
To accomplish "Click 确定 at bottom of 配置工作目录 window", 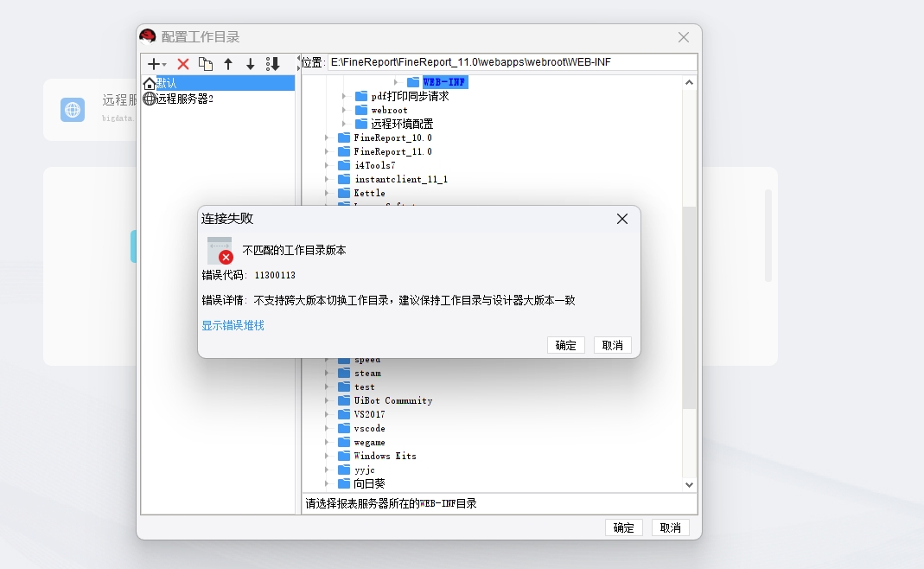I will coord(623,527).
